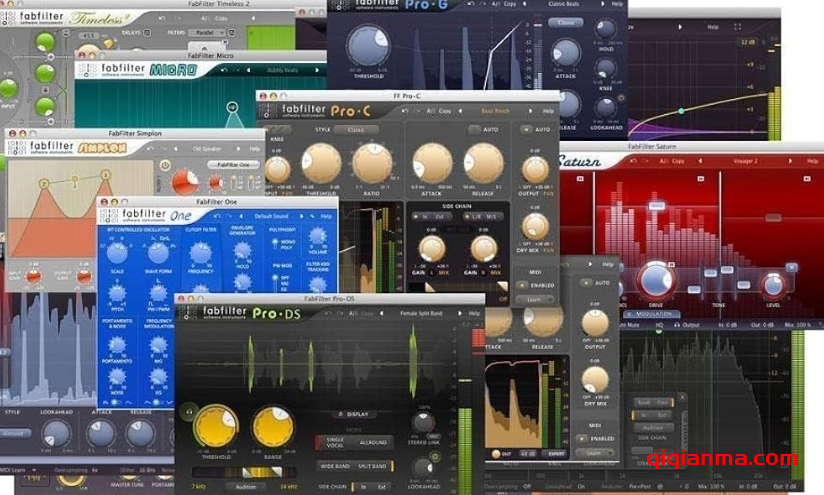Screen dimensions: 824x495
Task: Click A/B button in Saturn header
Action: [x=662, y=161]
